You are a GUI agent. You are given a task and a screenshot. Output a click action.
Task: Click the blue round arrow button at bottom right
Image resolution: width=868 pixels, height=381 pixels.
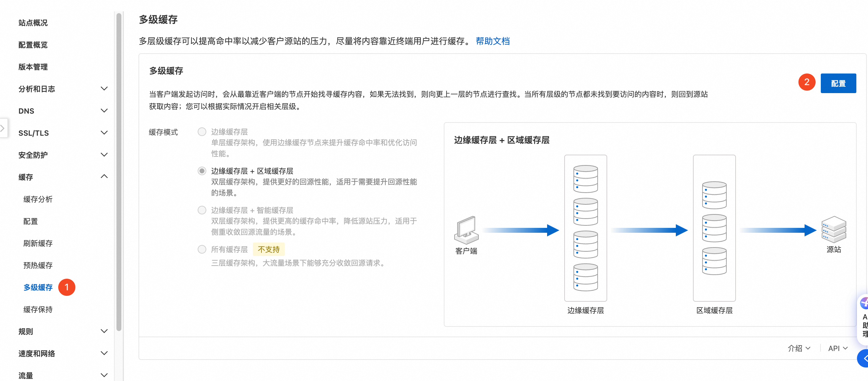(x=864, y=358)
